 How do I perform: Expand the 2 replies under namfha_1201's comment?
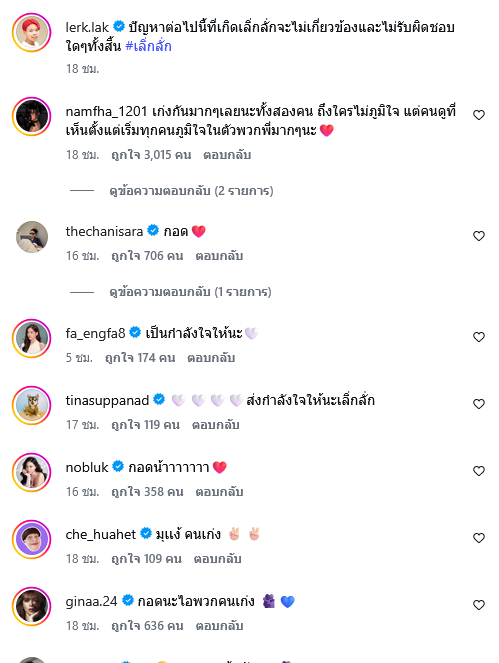tap(191, 191)
